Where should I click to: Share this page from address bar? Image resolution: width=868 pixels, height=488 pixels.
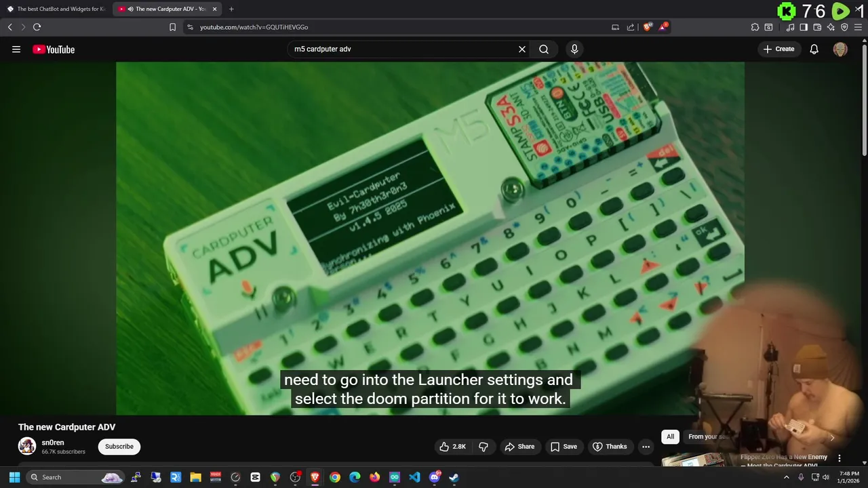pyautogui.click(x=631, y=27)
